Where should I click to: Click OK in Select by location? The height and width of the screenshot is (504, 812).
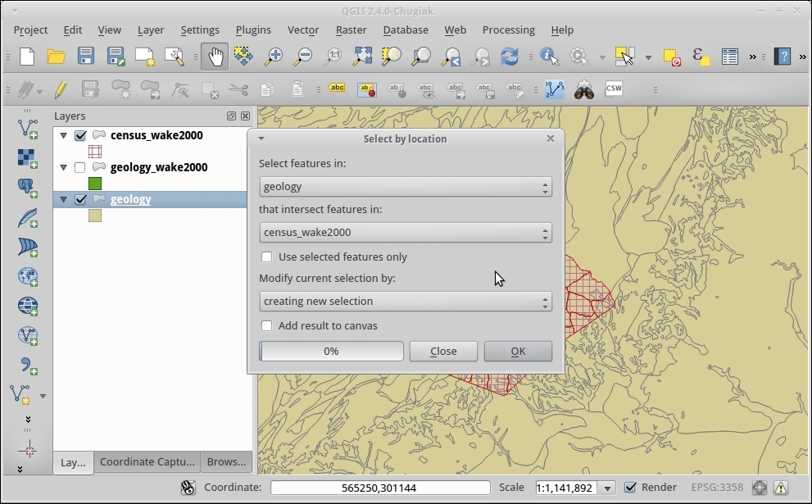point(518,352)
